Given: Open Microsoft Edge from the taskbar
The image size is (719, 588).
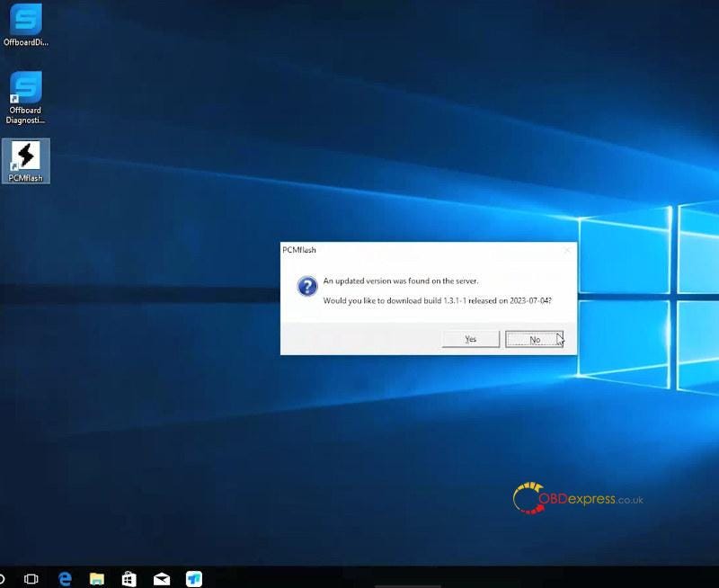Looking at the screenshot, I should click(x=65, y=579).
